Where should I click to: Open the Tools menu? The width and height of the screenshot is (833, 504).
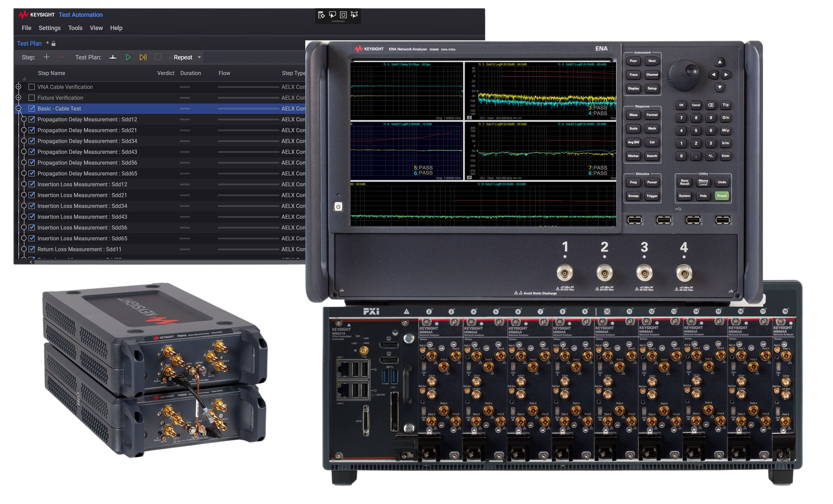click(75, 28)
